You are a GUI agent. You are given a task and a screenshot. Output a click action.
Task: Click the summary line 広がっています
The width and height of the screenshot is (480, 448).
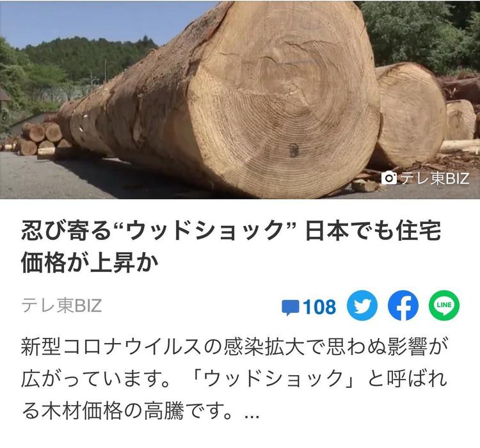[x=95, y=379]
